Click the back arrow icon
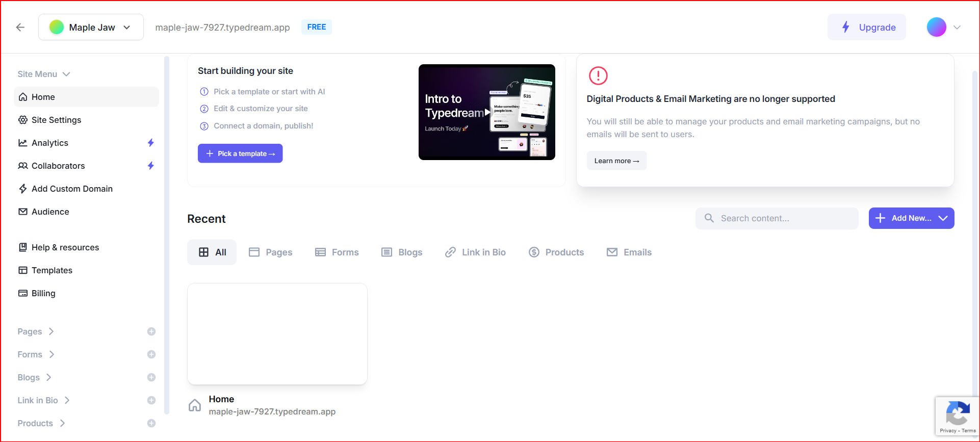The height and width of the screenshot is (442, 980). coord(20,28)
